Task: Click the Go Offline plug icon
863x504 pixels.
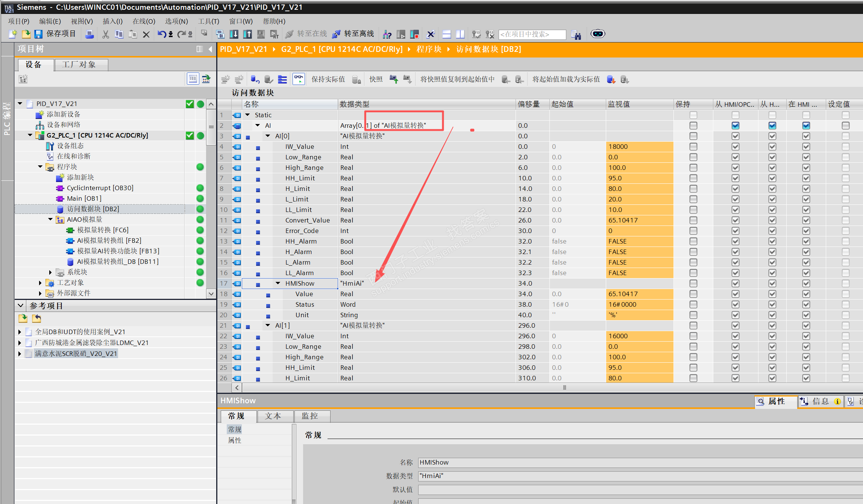Action: coord(337,34)
